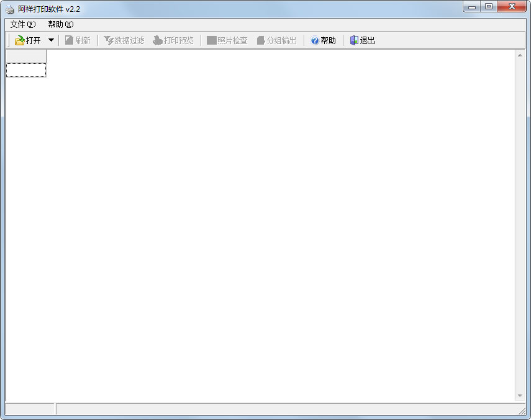The width and height of the screenshot is (531, 420).
Task: Open the 文件(F) menu
Action: (23, 24)
